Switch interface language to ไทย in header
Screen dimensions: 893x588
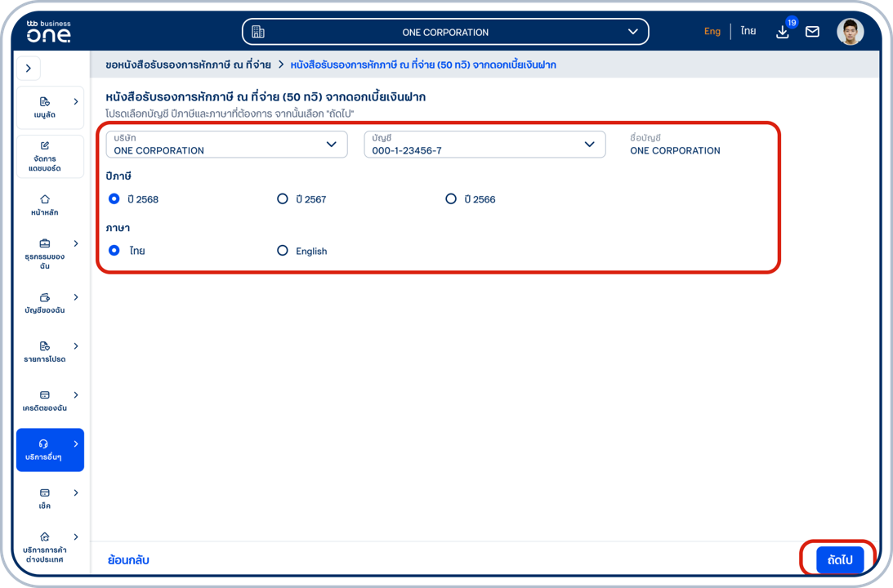[748, 31]
